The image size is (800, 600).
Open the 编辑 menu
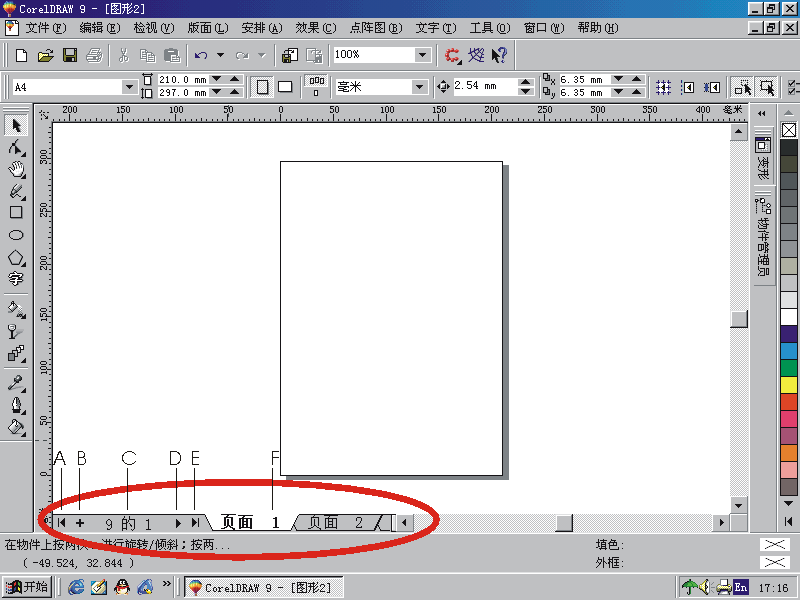coord(100,28)
